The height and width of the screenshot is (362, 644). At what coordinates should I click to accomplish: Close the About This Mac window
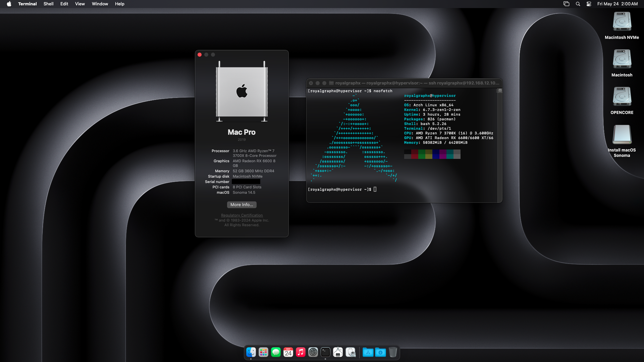click(200, 55)
